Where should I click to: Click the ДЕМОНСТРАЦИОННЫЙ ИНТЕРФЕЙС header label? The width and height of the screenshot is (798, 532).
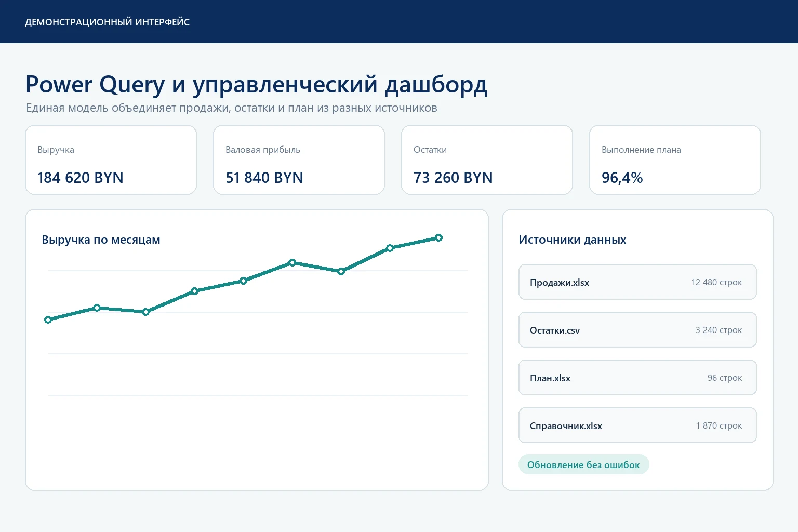pyautogui.click(x=107, y=22)
